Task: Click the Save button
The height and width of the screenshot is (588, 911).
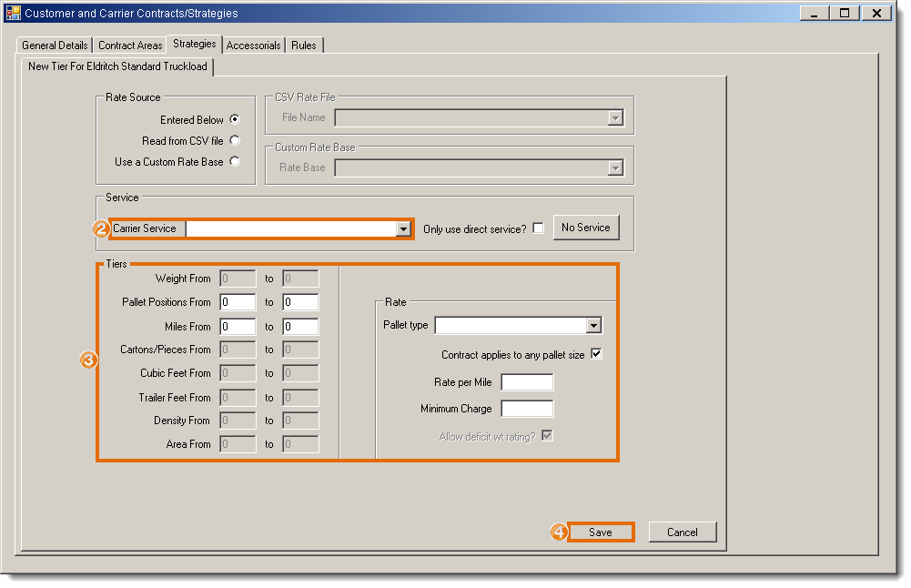Action: click(x=600, y=532)
